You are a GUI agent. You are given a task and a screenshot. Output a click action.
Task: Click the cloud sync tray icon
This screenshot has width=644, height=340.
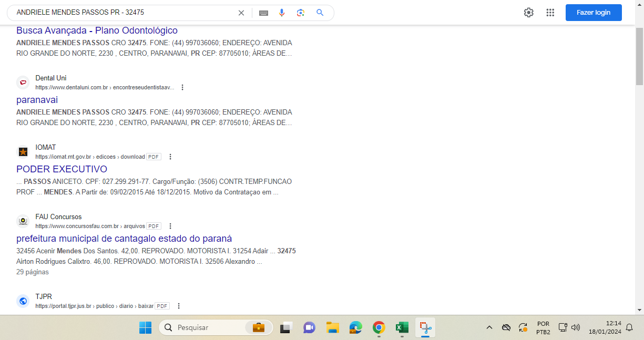(506, 327)
